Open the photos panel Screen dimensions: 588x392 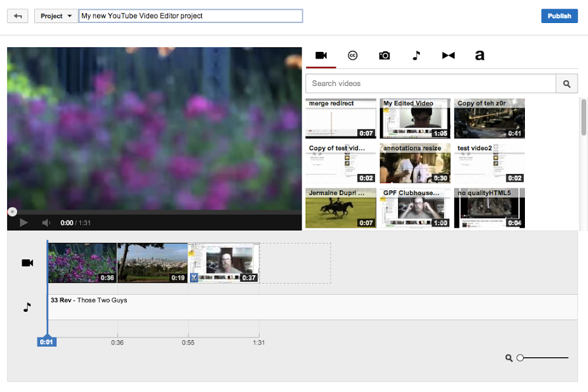click(384, 56)
